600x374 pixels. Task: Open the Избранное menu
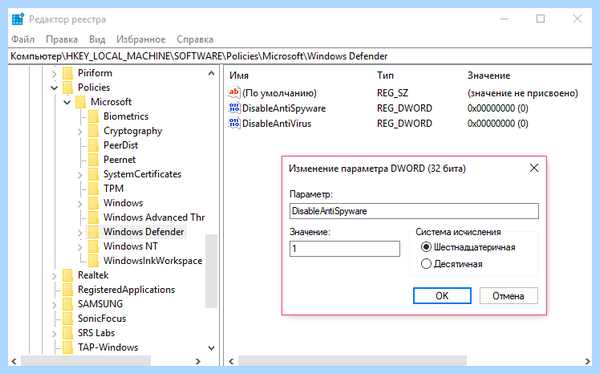coord(141,39)
